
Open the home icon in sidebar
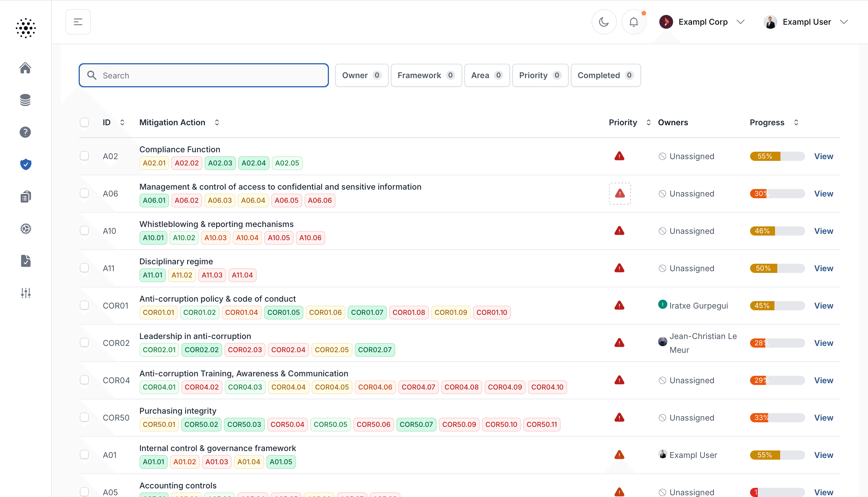tap(25, 68)
